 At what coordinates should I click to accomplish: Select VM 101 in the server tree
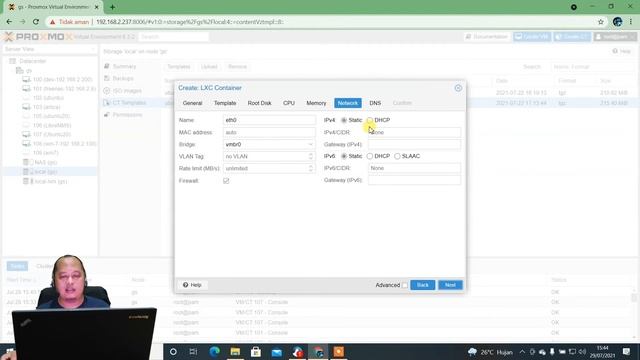59,89
